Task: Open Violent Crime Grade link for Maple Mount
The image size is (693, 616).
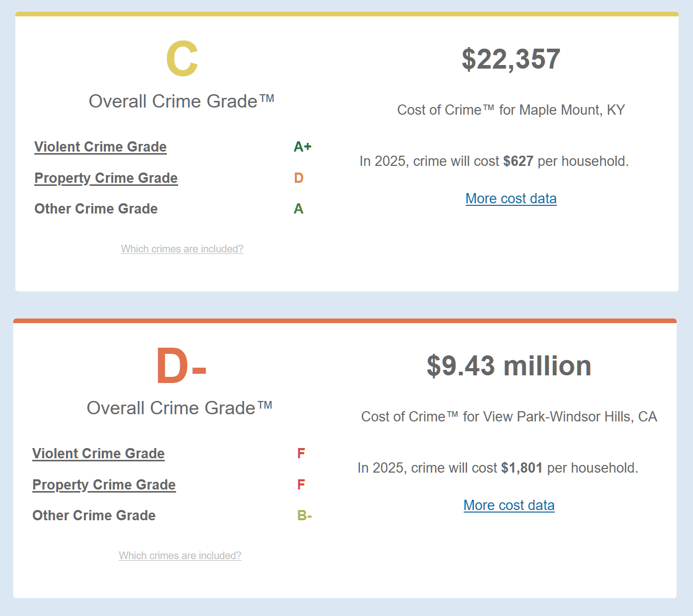Action: [x=100, y=147]
